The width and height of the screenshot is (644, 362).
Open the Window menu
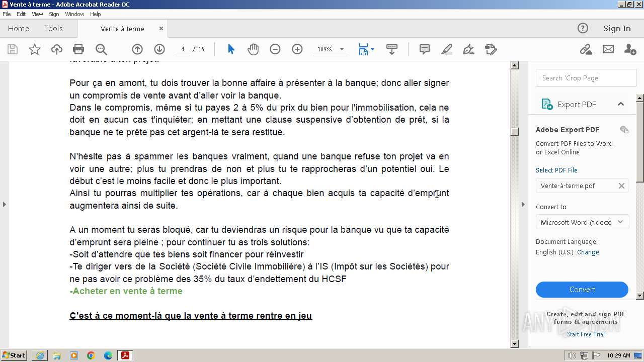[x=74, y=14]
